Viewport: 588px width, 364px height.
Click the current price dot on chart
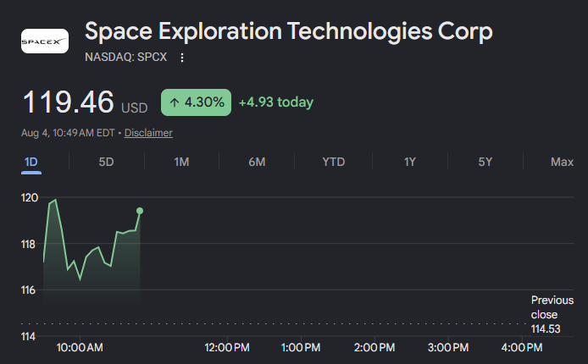pyautogui.click(x=140, y=211)
